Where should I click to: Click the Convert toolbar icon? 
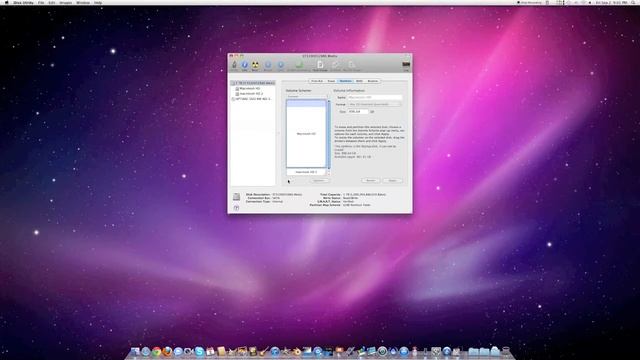click(x=335, y=66)
